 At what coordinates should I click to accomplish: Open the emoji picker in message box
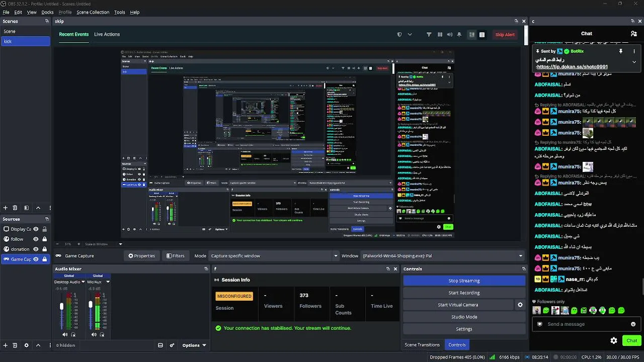coord(633,324)
